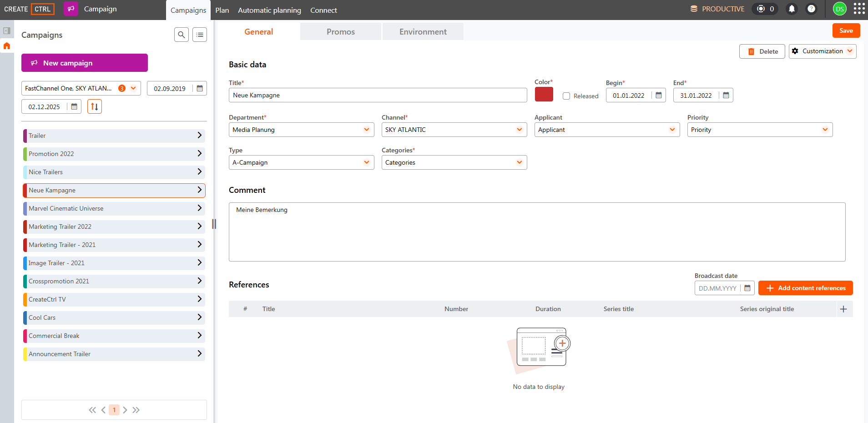
Task: Open calendar for 02.09.2019 date filter
Action: click(x=200, y=88)
